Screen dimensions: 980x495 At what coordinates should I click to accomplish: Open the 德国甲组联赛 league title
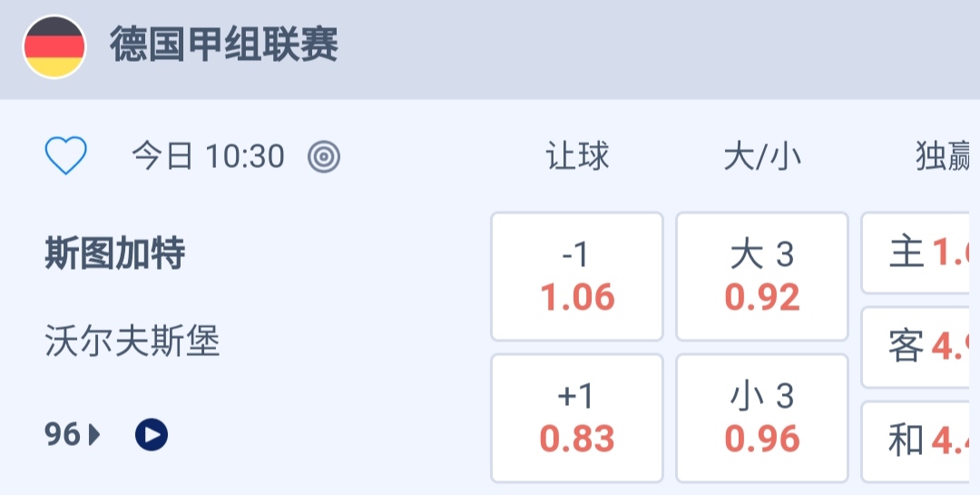coord(224,45)
